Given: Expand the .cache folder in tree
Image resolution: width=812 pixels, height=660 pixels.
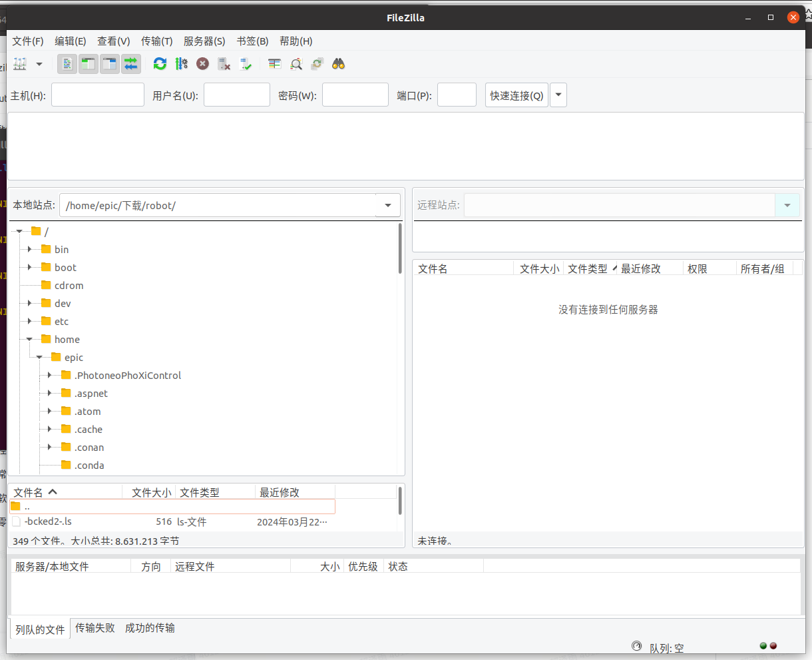Looking at the screenshot, I should click(50, 430).
